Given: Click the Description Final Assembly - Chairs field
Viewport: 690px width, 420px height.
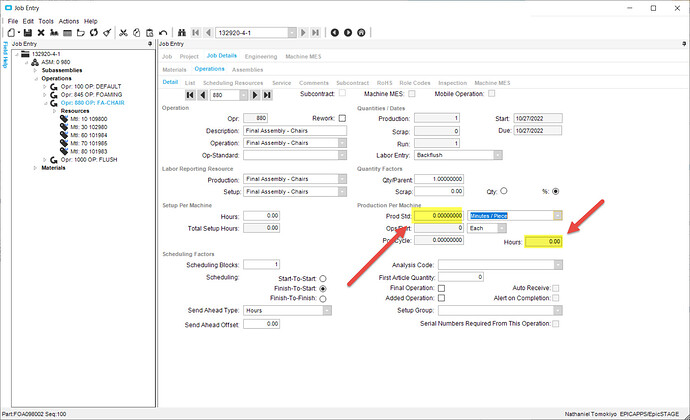Looking at the screenshot, I should coord(295,131).
